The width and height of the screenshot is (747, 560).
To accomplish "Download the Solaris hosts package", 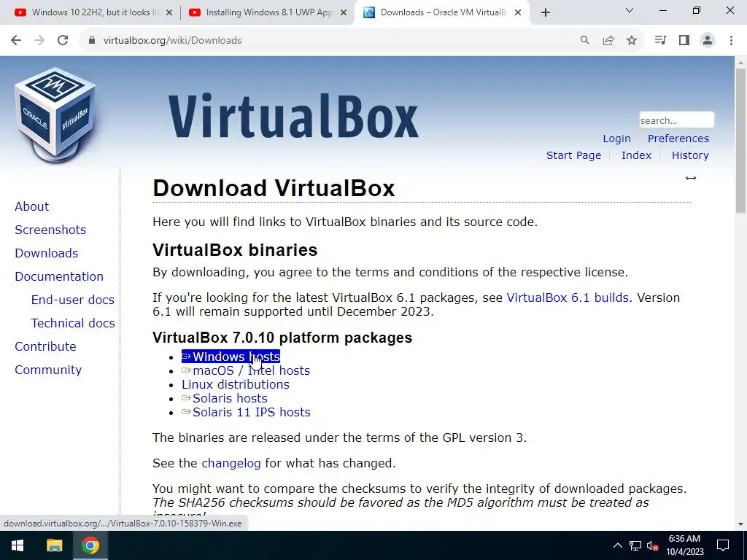I will [225, 398].
